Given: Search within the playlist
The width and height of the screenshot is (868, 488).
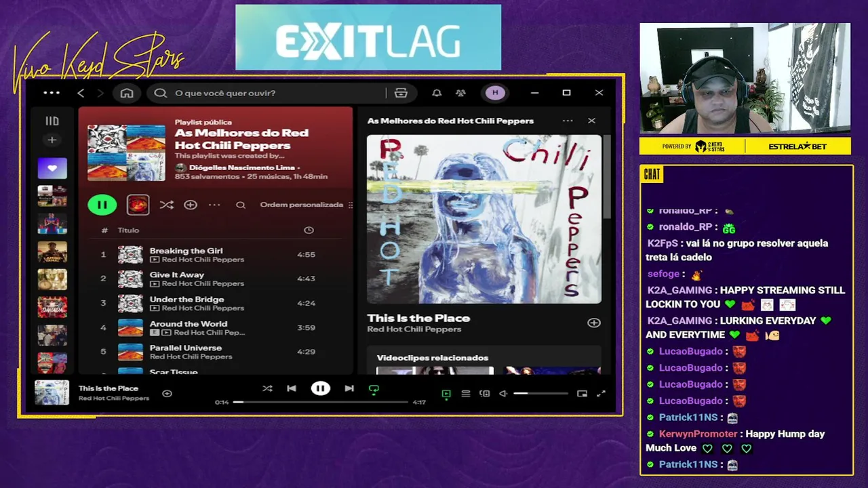Looking at the screenshot, I should (x=241, y=205).
